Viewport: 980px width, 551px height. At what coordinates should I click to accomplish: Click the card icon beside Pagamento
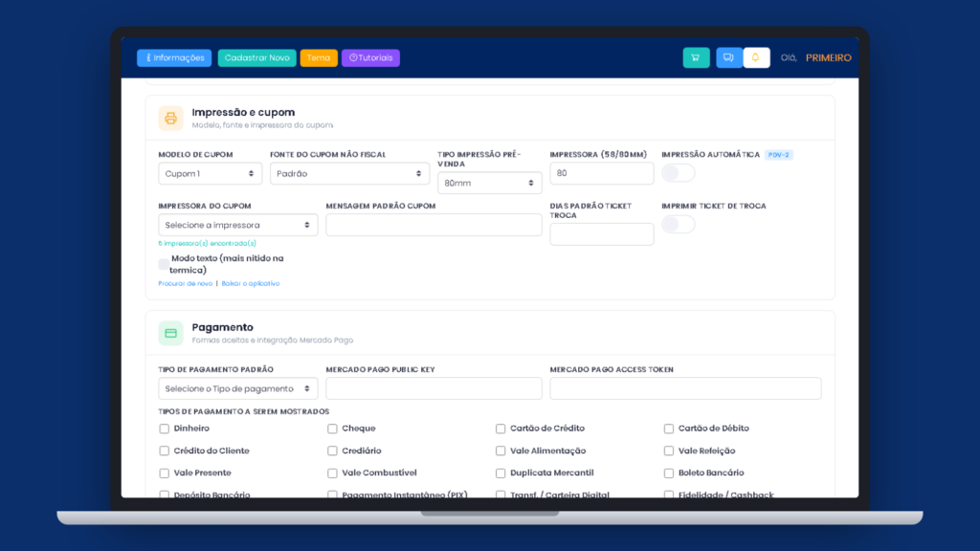coord(170,333)
